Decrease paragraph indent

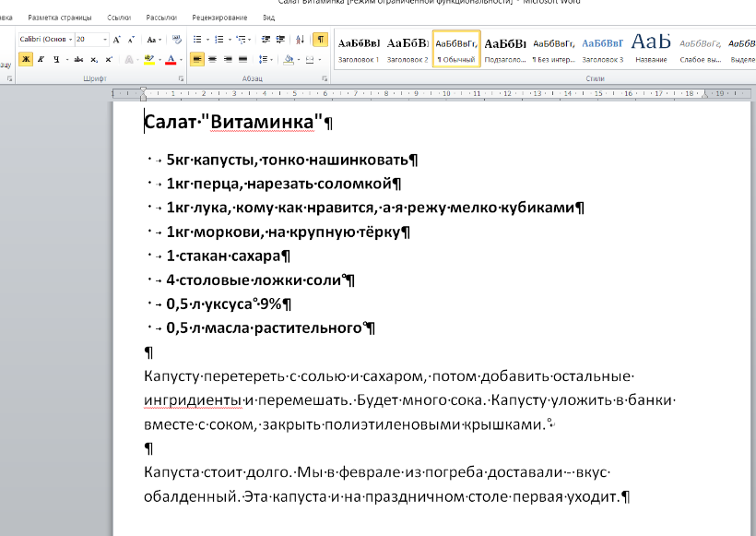coord(266,40)
